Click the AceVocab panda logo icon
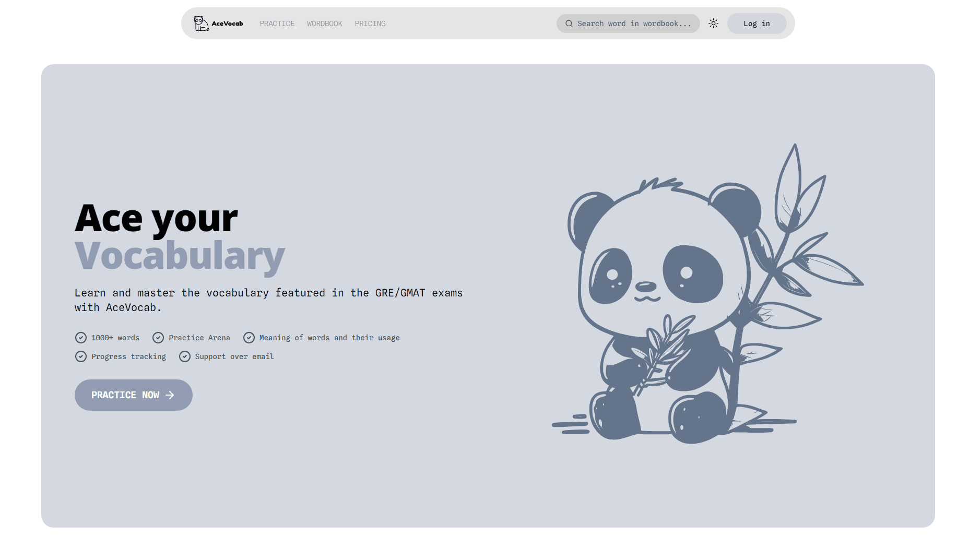The height and width of the screenshot is (560, 969). coord(201,23)
